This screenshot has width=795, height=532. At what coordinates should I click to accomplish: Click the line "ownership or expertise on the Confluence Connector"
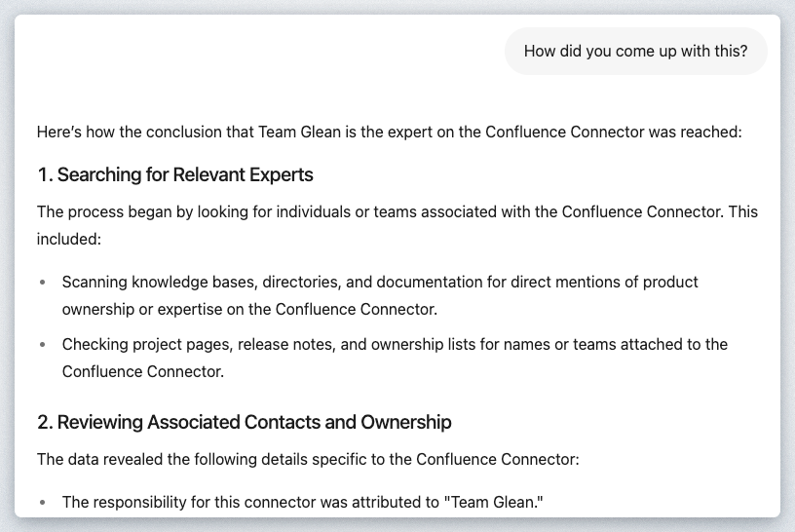point(249,309)
